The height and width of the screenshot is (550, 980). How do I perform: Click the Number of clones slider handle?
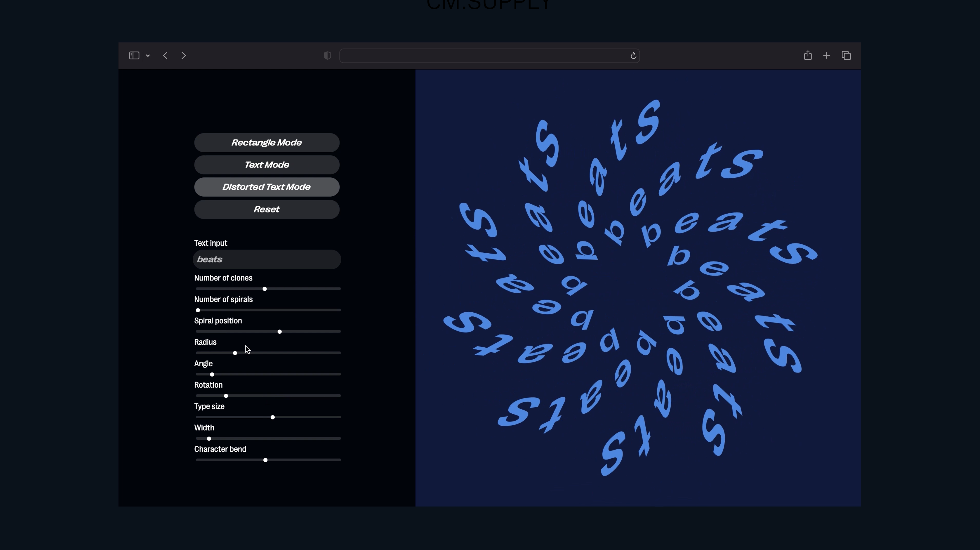point(265,289)
